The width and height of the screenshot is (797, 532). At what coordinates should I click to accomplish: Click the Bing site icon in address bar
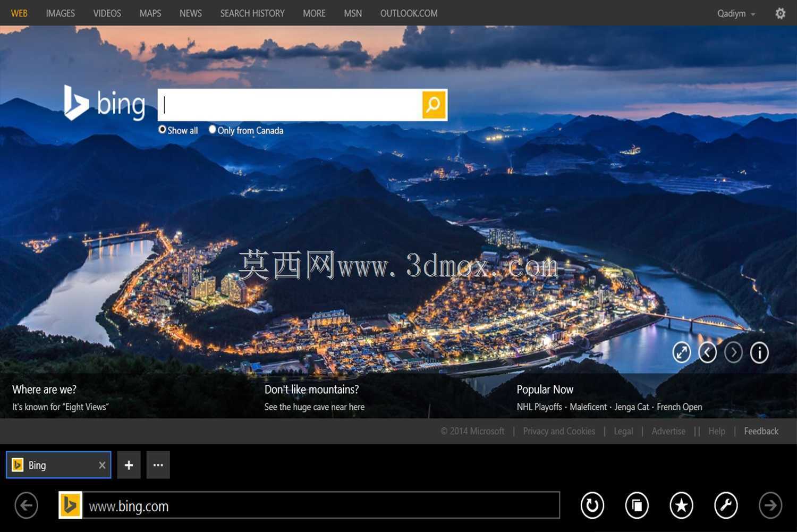(70, 505)
